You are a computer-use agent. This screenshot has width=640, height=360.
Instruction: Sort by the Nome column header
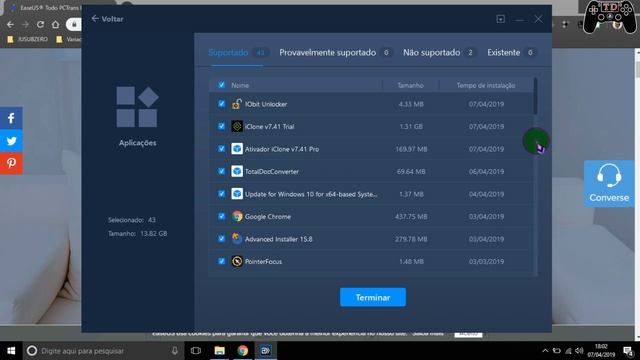coord(240,85)
